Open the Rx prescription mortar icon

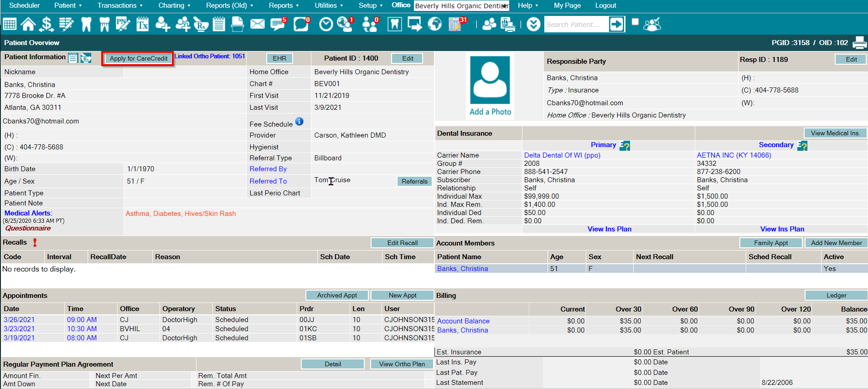point(201,24)
